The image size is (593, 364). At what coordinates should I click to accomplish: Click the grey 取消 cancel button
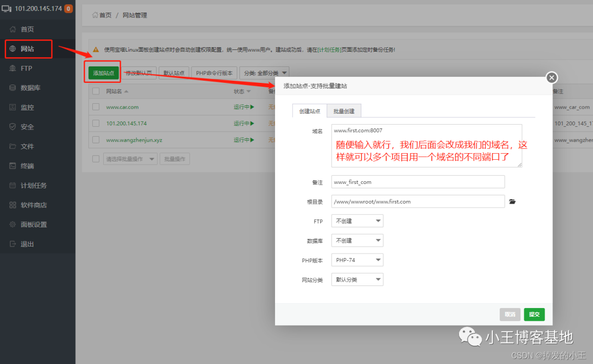(x=510, y=315)
